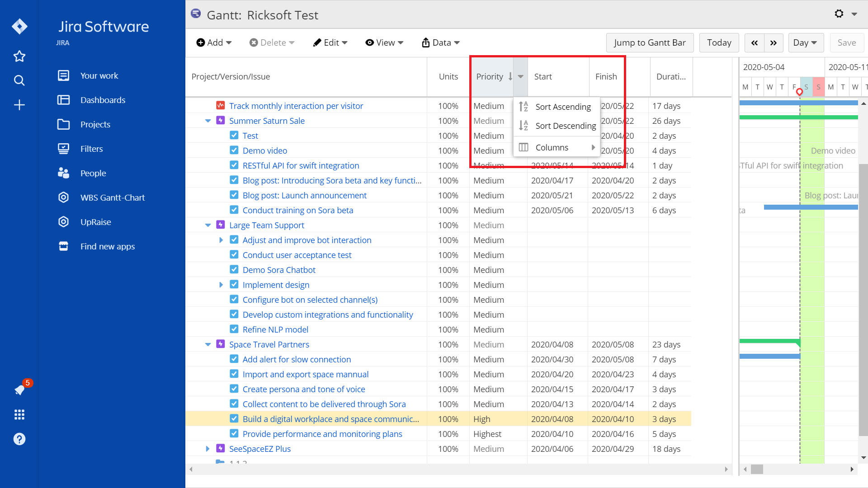The height and width of the screenshot is (488, 868).
Task: Click checkbox icon of Test issue
Action: tap(234, 135)
